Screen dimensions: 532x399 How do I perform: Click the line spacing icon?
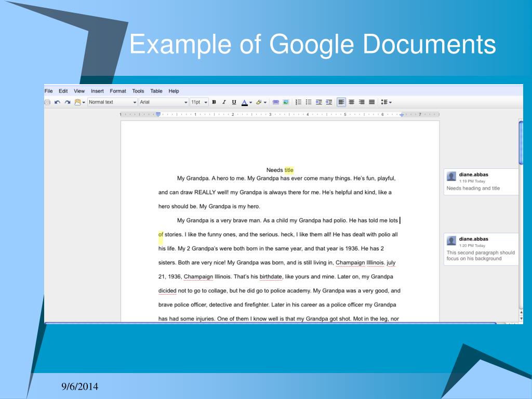[384, 102]
